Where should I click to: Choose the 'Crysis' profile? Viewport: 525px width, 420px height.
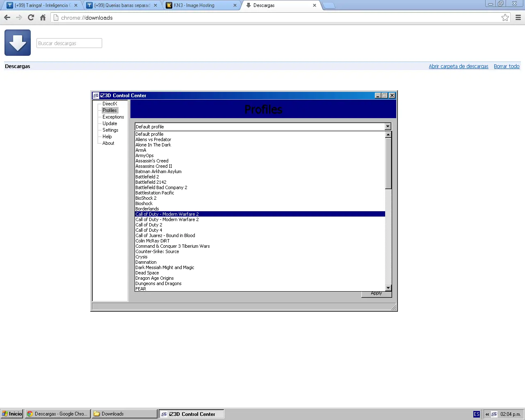coord(260,257)
